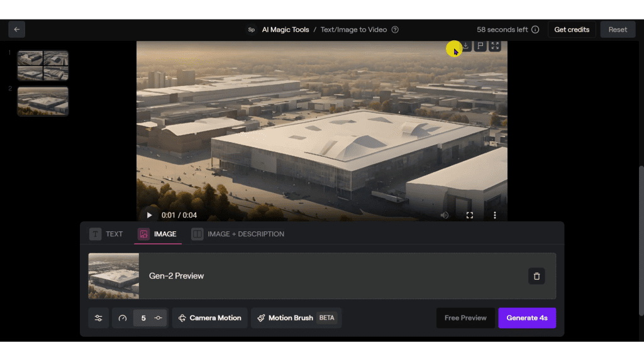The image size is (644, 362).
Task: Toggle video player fullscreen mode
Action: pyautogui.click(x=470, y=215)
